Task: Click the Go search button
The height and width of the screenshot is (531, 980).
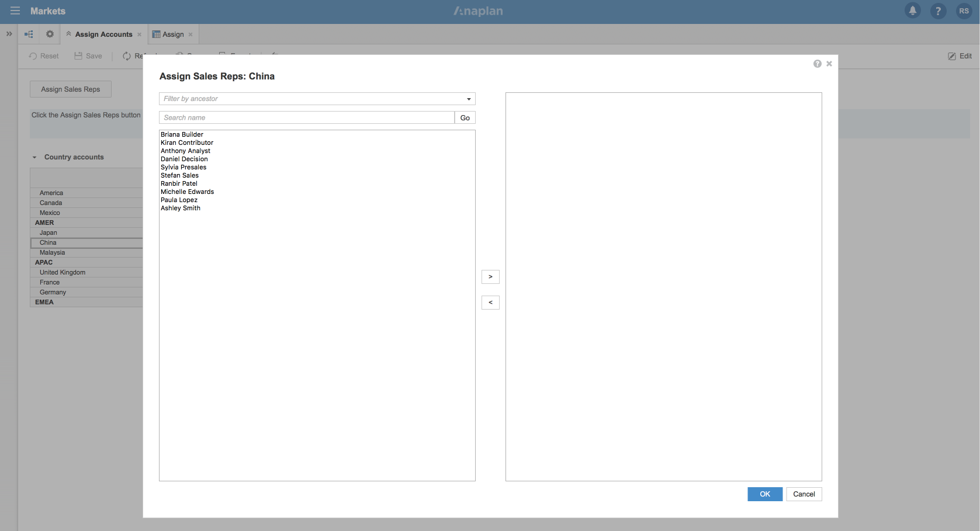Action: pyautogui.click(x=465, y=117)
